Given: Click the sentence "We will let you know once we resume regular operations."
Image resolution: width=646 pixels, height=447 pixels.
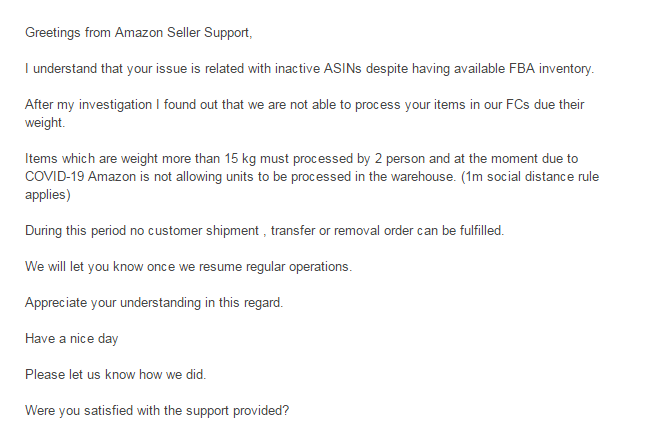Looking at the screenshot, I should [x=187, y=266].
